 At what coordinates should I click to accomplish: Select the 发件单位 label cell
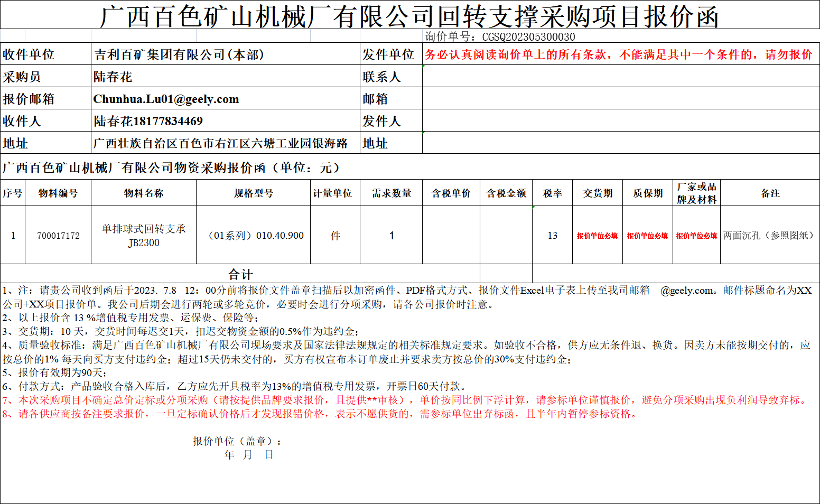click(391, 54)
